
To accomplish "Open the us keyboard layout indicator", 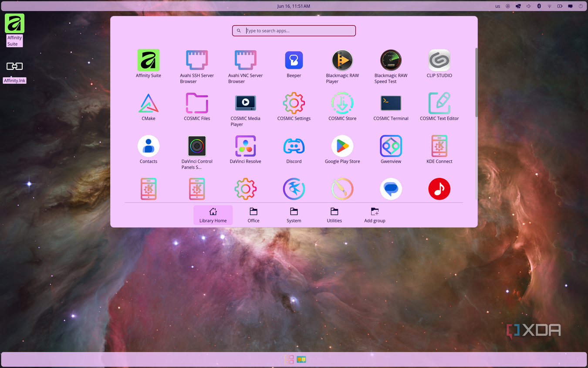I will pyautogui.click(x=498, y=6).
